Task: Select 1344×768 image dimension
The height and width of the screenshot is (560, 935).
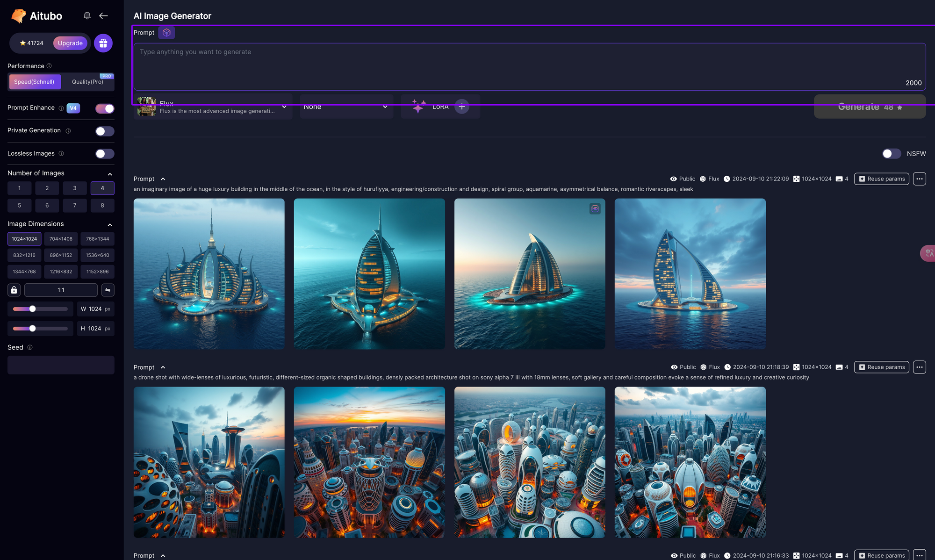Action: pyautogui.click(x=24, y=272)
